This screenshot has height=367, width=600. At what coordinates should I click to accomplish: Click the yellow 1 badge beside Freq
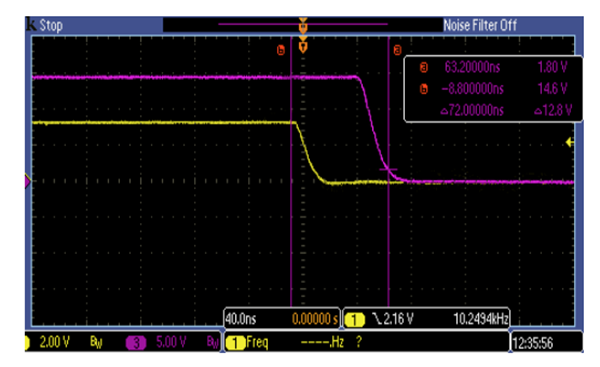tap(235, 343)
